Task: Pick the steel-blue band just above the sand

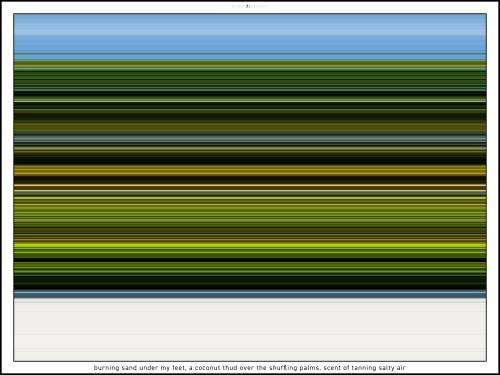Action: coord(250,294)
